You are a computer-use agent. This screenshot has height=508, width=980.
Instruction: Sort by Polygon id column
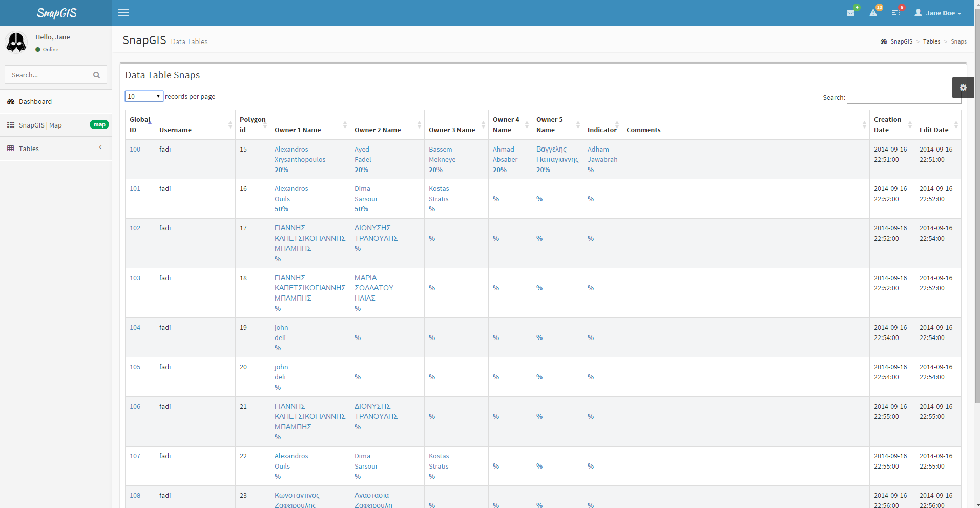pyautogui.click(x=253, y=124)
